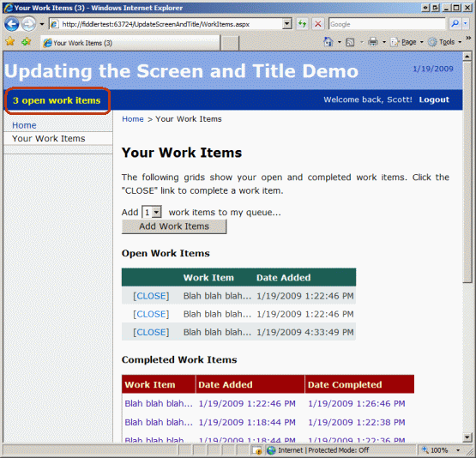Open Favorites Center star icon
Viewport: 476px width, 458px height.
(x=10, y=41)
